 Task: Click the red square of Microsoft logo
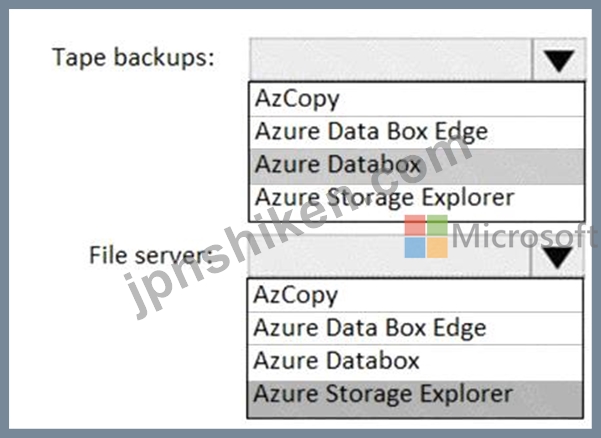tap(415, 225)
